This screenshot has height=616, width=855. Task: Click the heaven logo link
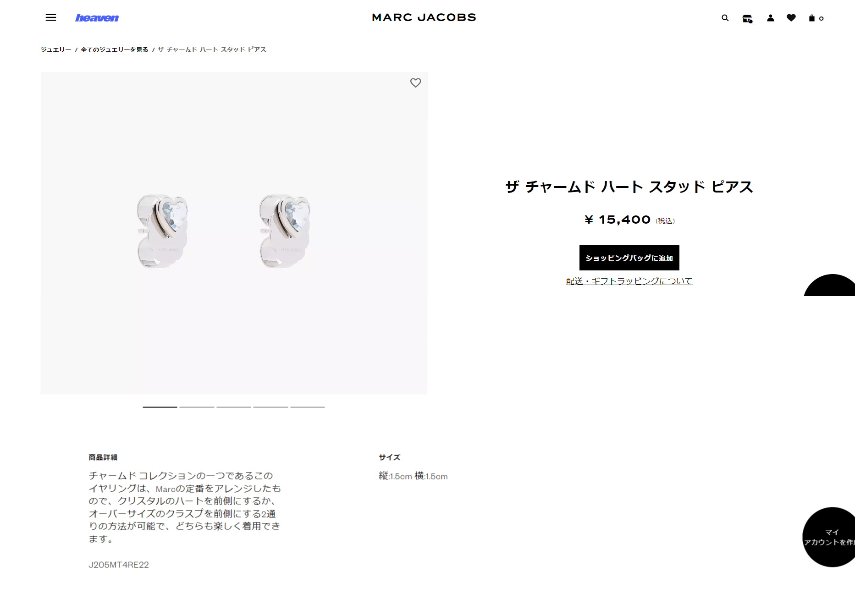pyautogui.click(x=97, y=18)
